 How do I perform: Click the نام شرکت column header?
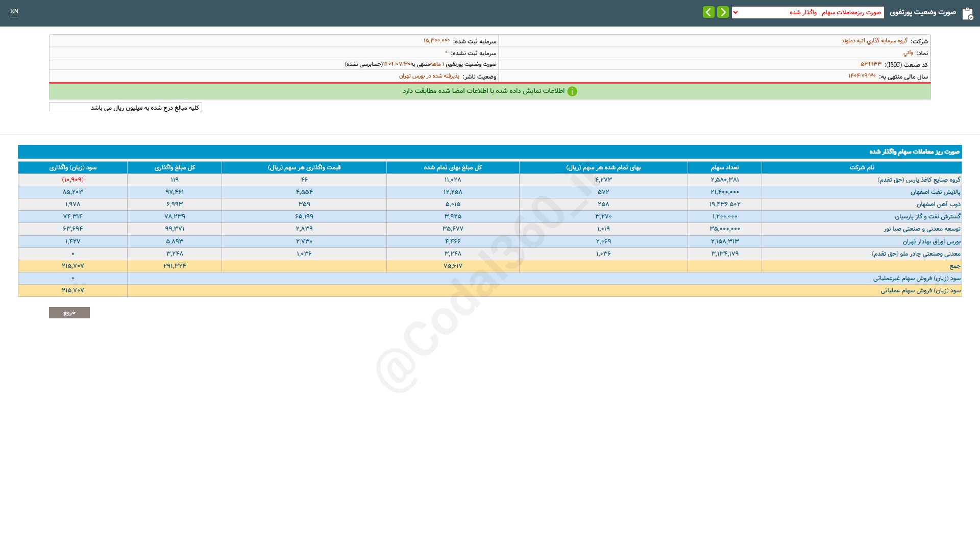click(x=862, y=167)
